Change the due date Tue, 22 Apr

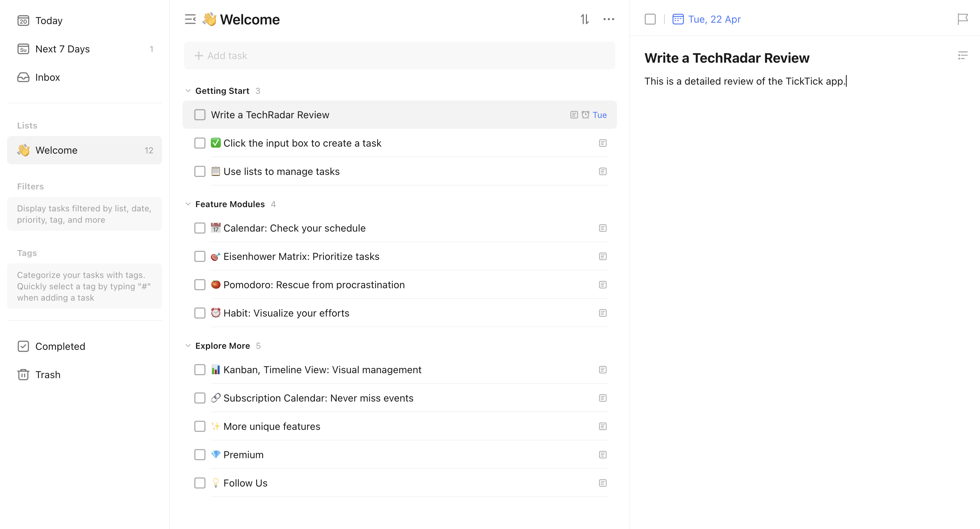714,19
